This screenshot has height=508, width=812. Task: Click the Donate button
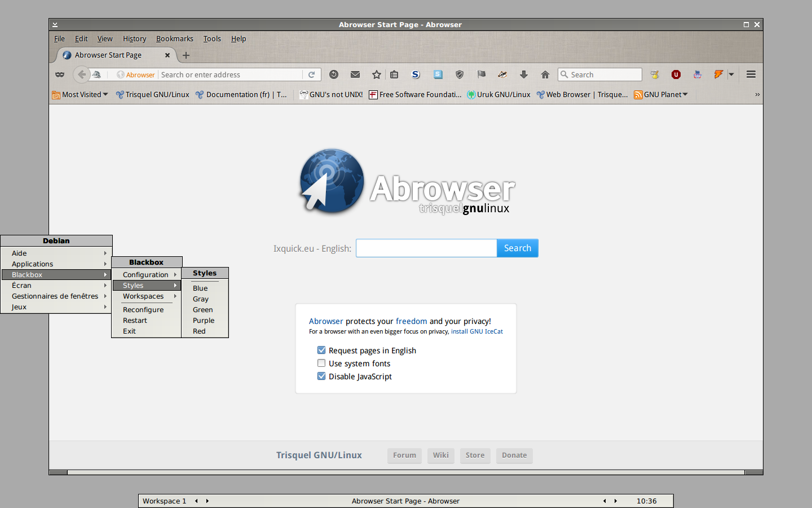pyautogui.click(x=514, y=455)
